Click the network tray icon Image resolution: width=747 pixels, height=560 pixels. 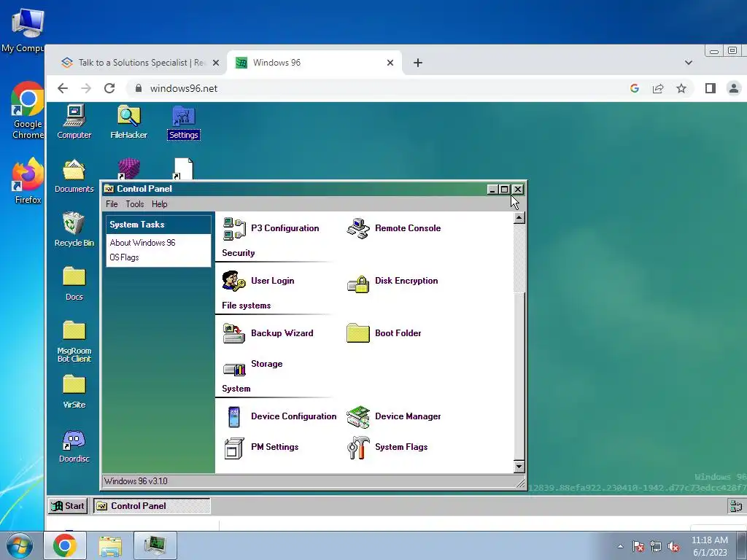656,547
